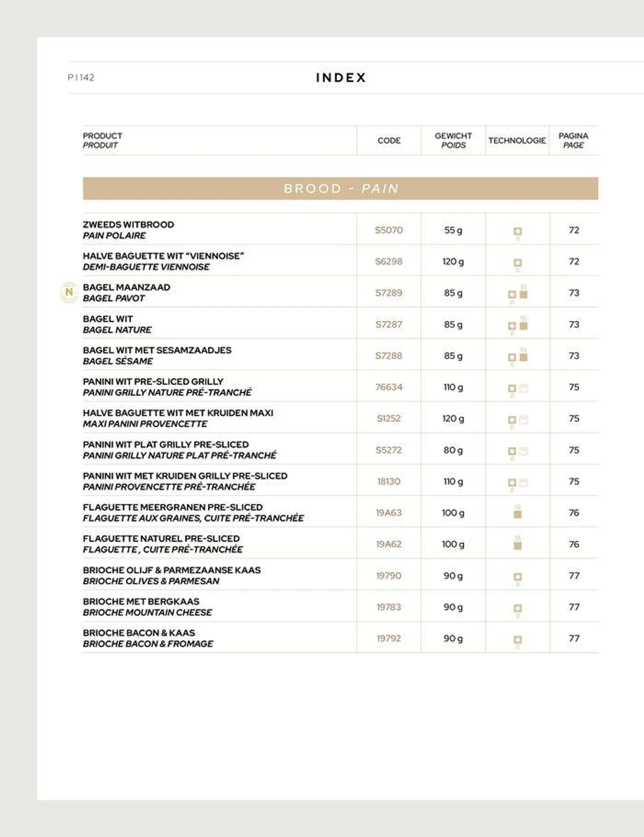This screenshot has width=644, height=837.
Task: Click the steaming baked icon for Bagel Sésame
Action: [x=524, y=354]
